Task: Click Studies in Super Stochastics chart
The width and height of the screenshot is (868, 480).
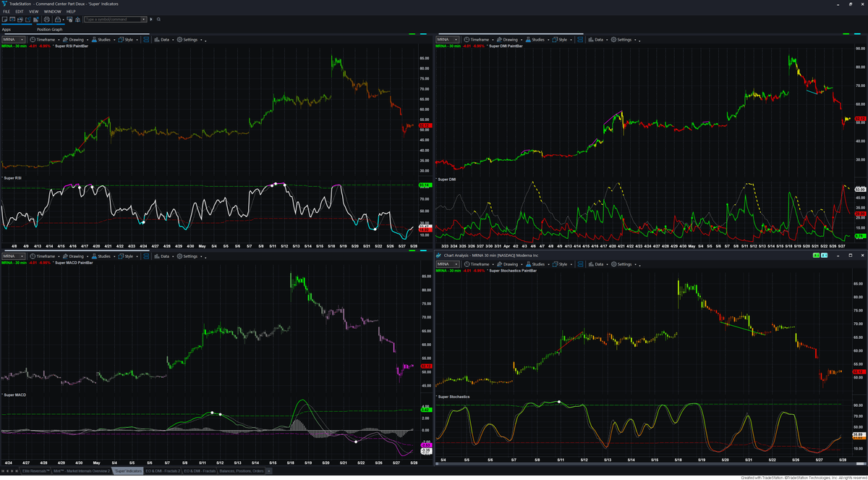Action: 537,264
